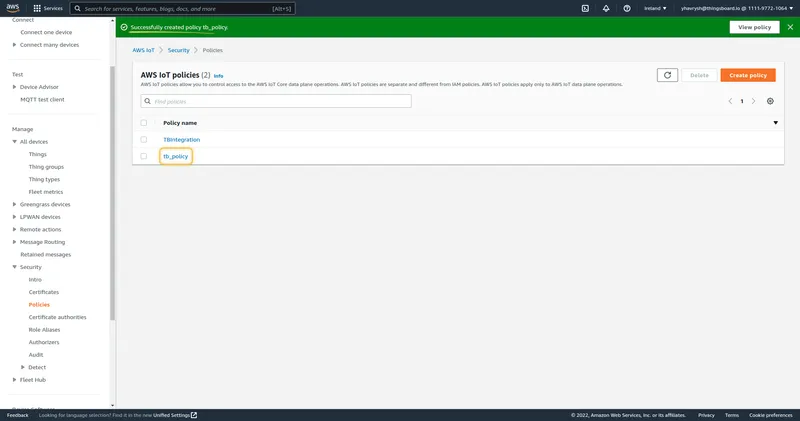The width and height of the screenshot is (800, 421).
Task: Open Cookie preferences
Action: tap(770, 415)
